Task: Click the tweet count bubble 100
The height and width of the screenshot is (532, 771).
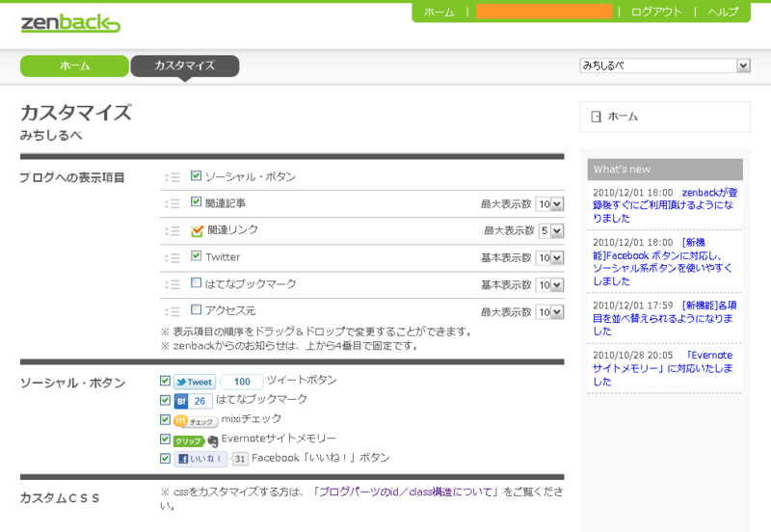Action: [242, 382]
